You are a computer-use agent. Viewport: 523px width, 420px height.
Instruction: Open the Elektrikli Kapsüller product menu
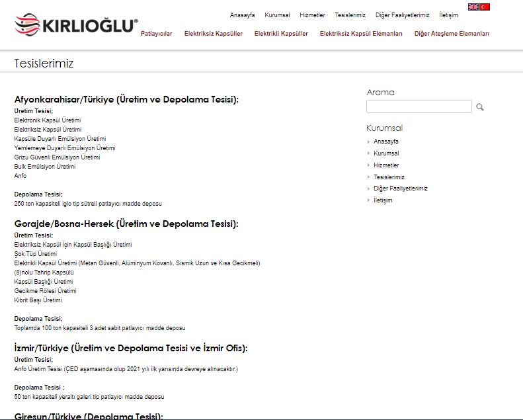(281, 33)
